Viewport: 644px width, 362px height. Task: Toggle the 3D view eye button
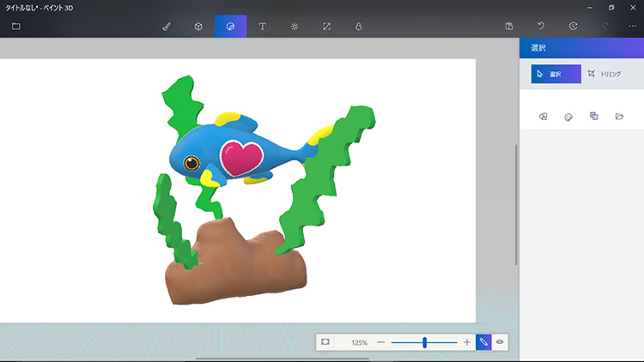tap(500, 342)
